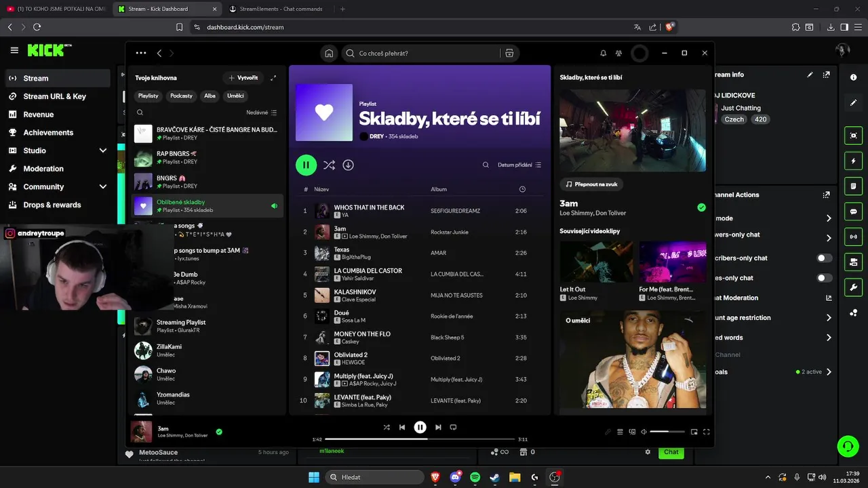Expand goals with 2 active
The image size is (868, 488).
point(829,371)
